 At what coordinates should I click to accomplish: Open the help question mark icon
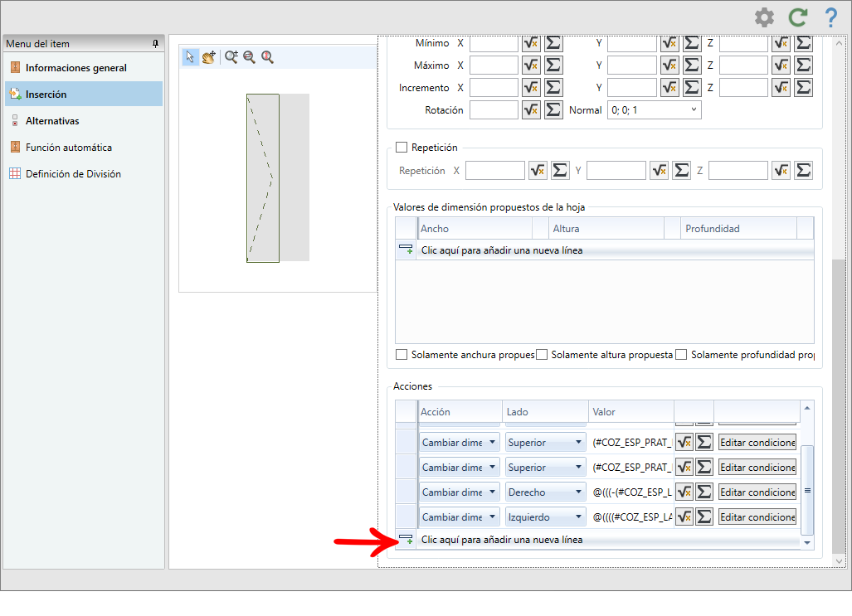pyautogui.click(x=830, y=17)
